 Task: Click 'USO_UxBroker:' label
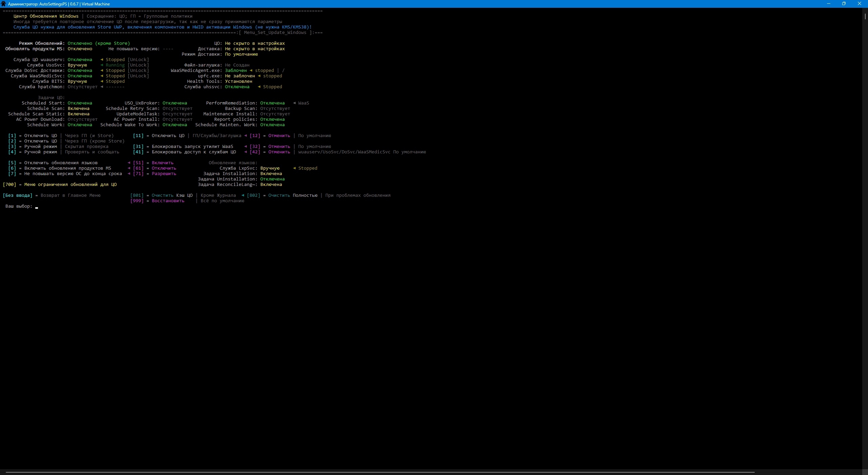tap(142, 103)
